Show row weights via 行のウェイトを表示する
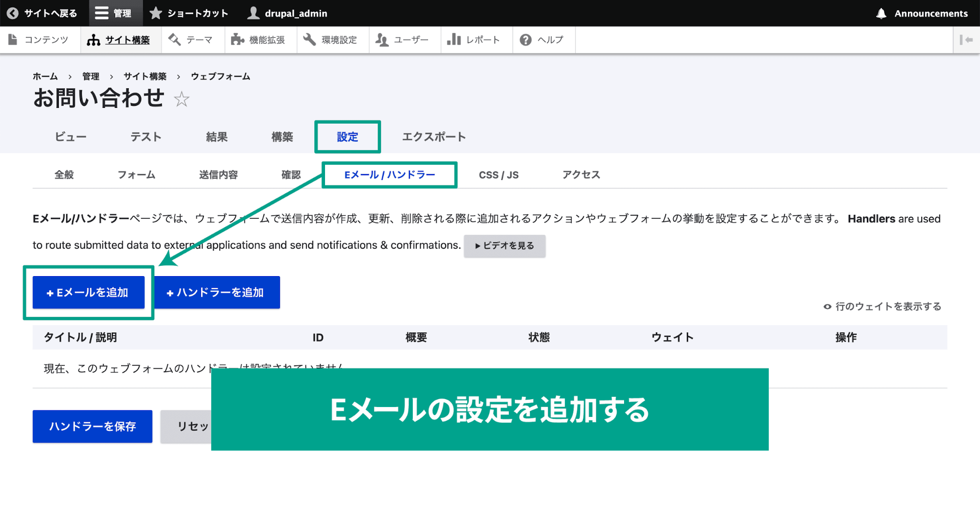This screenshot has width=980, height=511. [x=882, y=307]
